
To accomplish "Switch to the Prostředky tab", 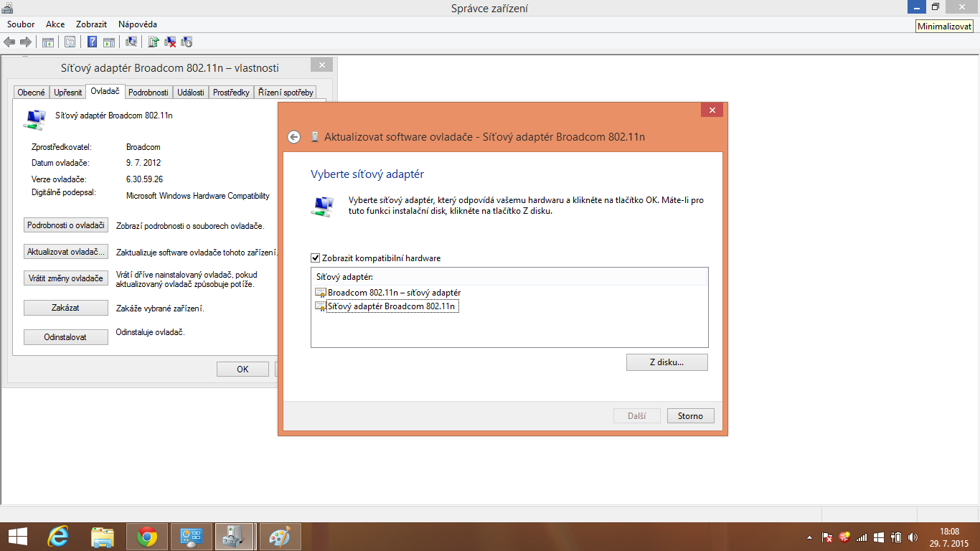I will (x=232, y=93).
